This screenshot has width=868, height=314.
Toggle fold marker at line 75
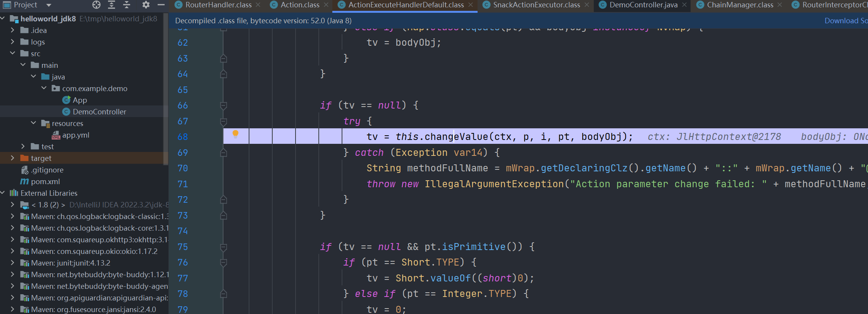pyautogui.click(x=223, y=247)
